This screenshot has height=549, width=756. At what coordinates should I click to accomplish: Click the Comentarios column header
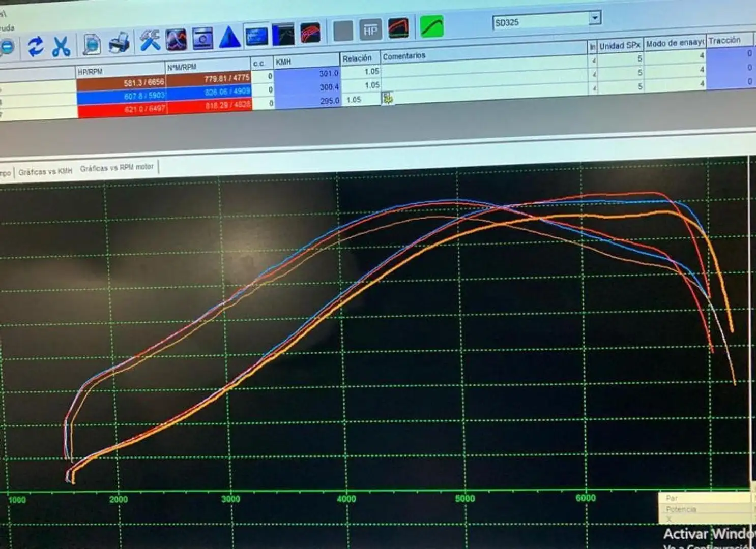click(x=403, y=56)
